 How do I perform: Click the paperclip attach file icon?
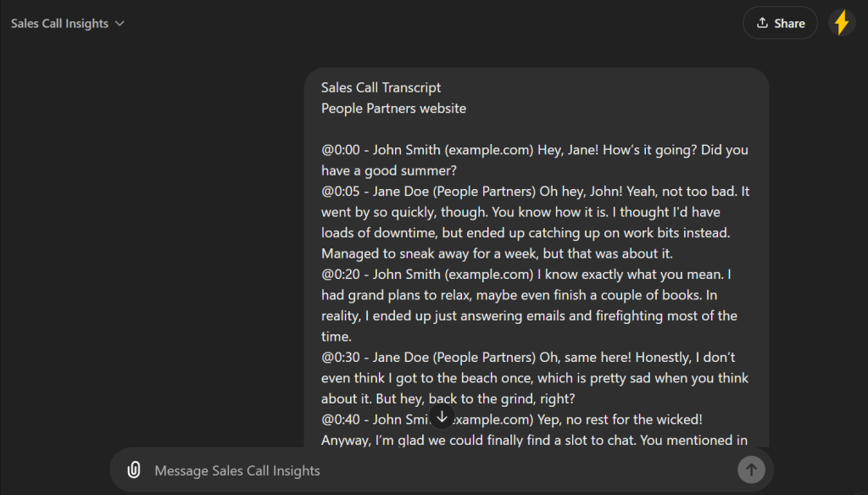click(133, 470)
